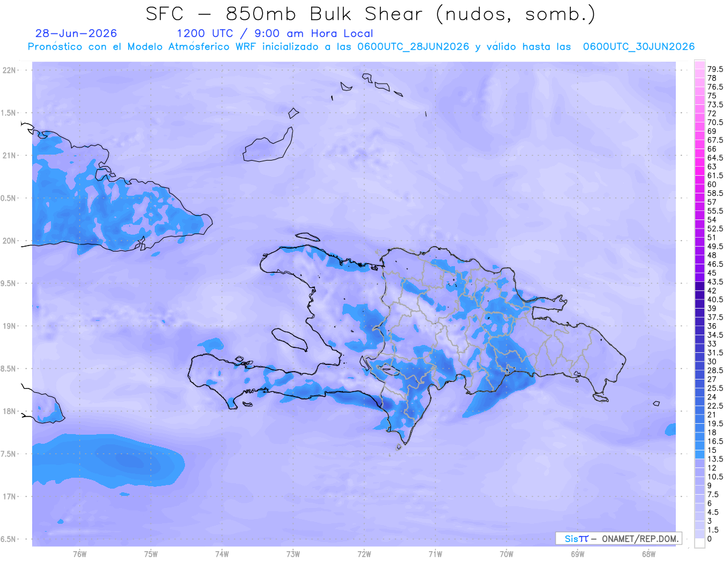
Task: Click the '49.5' value on the colorbar
Action: pos(715,246)
